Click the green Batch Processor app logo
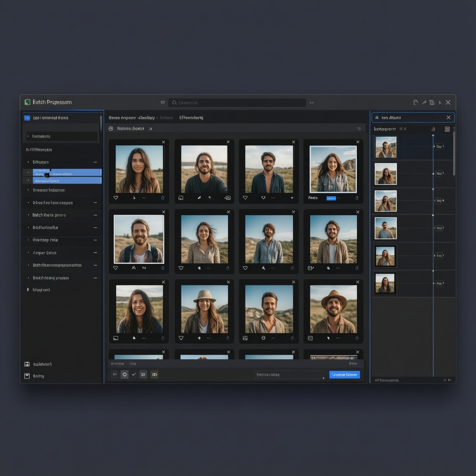 [x=27, y=102]
